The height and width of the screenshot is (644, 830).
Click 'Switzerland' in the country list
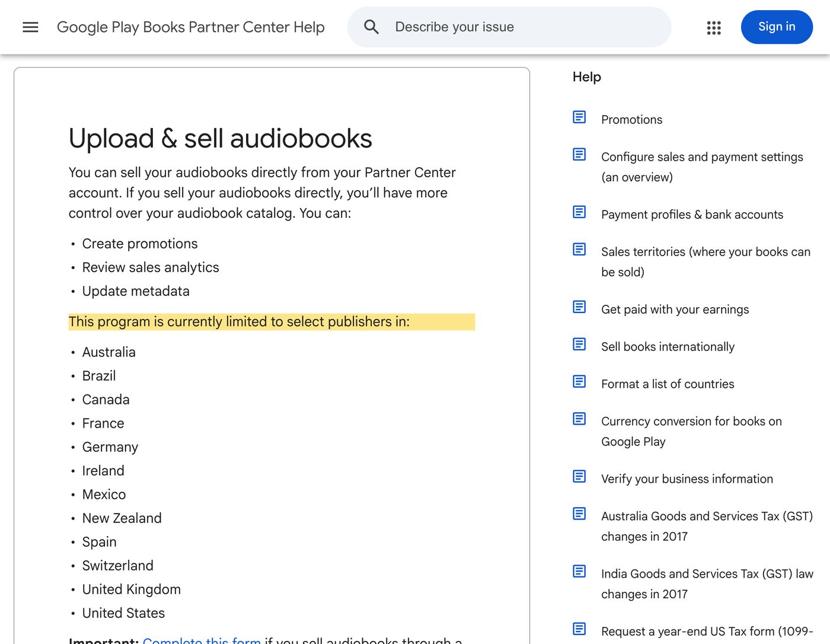coord(118,566)
